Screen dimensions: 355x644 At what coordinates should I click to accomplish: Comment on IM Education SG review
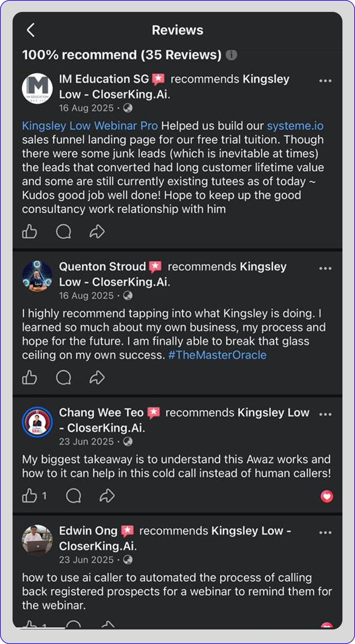[63, 231]
